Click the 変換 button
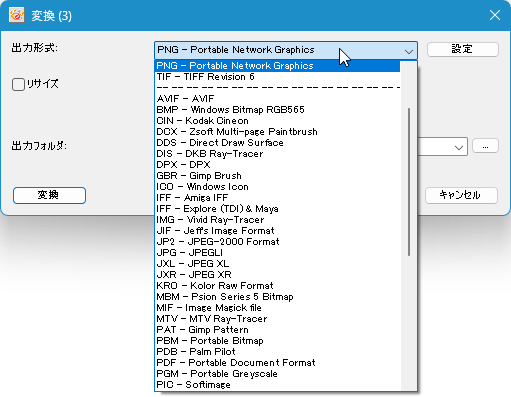 point(49,195)
